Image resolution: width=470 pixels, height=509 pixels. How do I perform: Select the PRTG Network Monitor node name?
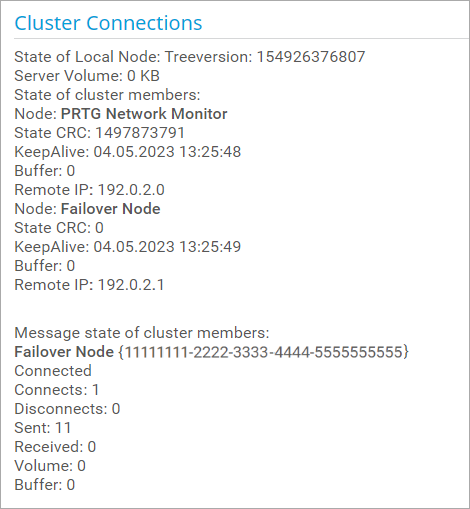(x=144, y=114)
